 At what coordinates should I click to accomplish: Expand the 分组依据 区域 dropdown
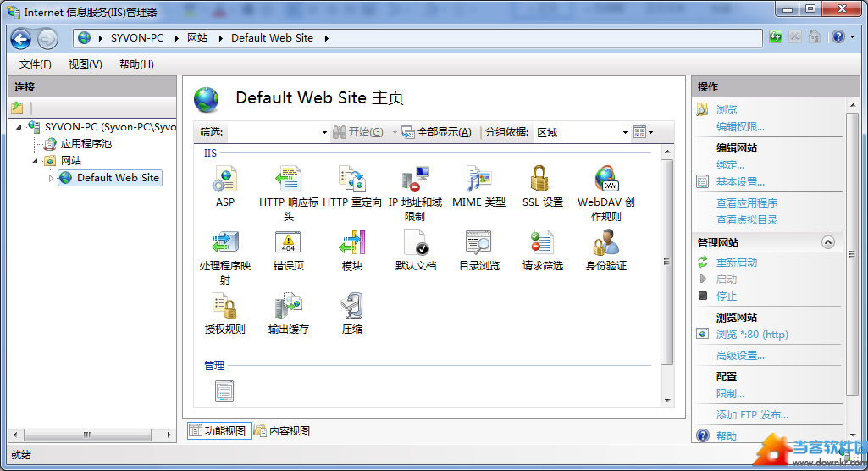click(x=625, y=133)
